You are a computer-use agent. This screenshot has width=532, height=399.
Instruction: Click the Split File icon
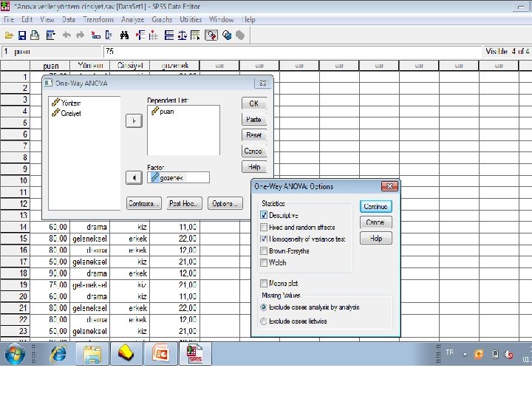169,35
